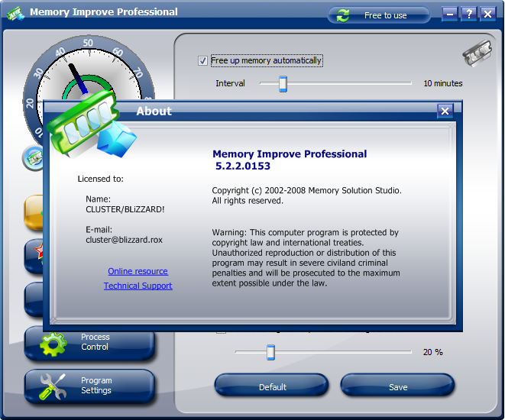
Task: Close the Memory Improve Professional main window
Action: [487, 15]
